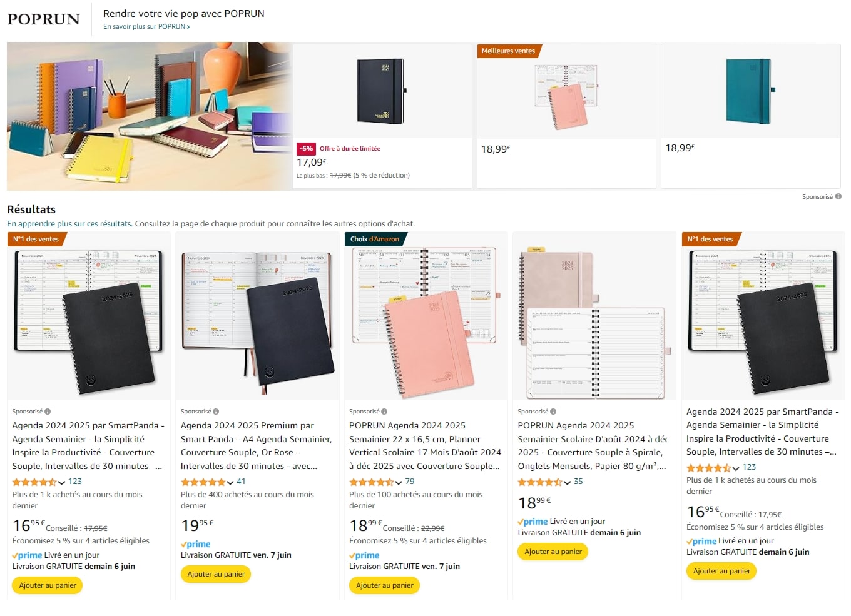851x616 pixels.
Task: Click the POPRUN brand logo
Action: 44,19
